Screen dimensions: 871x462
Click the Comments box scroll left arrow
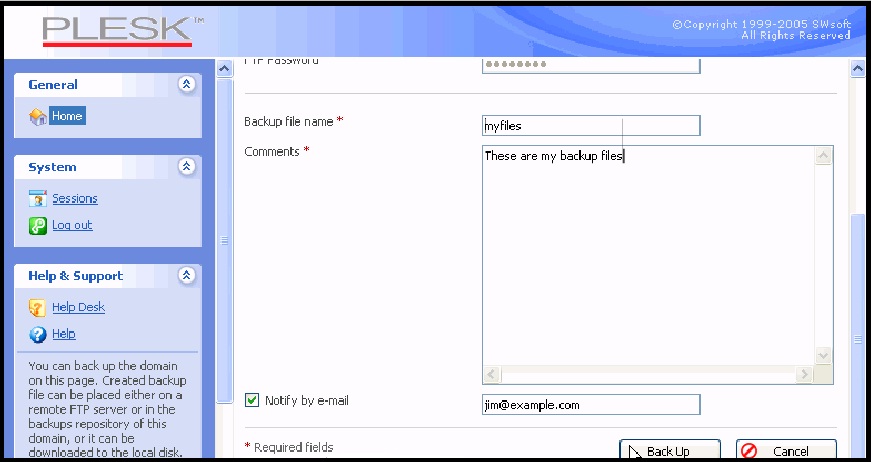[x=491, y=374]
